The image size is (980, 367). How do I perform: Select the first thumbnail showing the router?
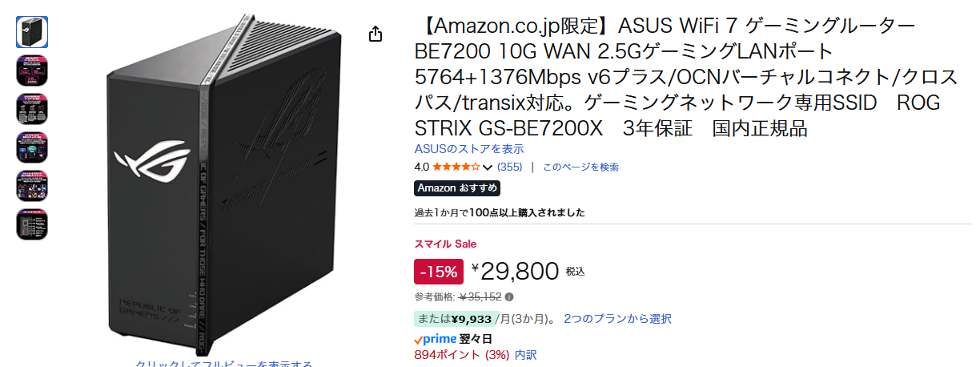point(32,31)
